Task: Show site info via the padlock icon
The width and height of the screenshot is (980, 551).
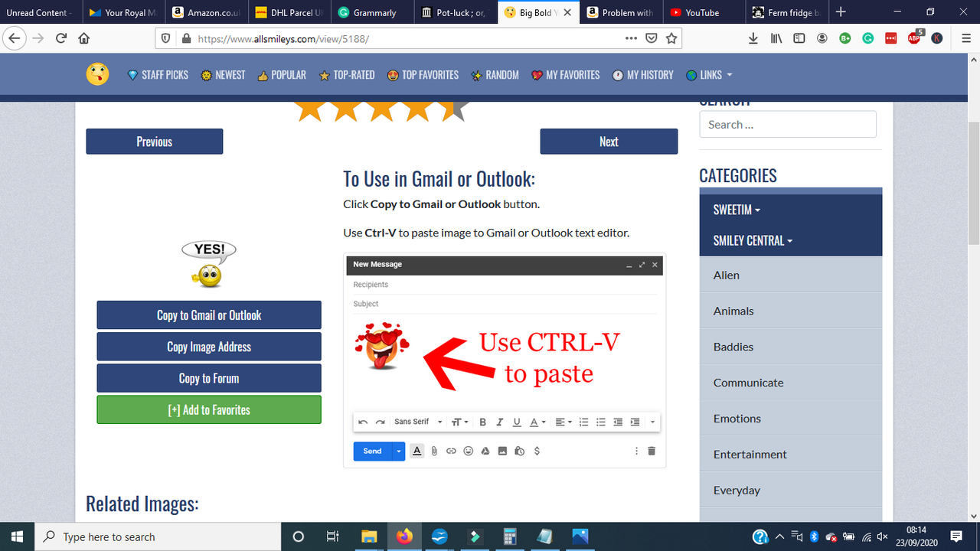Action: (x=185, y=38)
